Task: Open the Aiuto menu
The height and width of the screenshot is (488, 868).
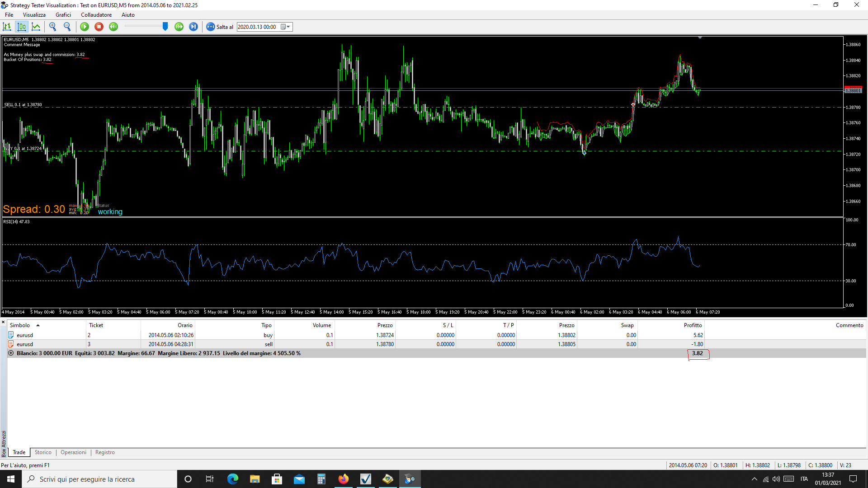Action: click(128, 15)
